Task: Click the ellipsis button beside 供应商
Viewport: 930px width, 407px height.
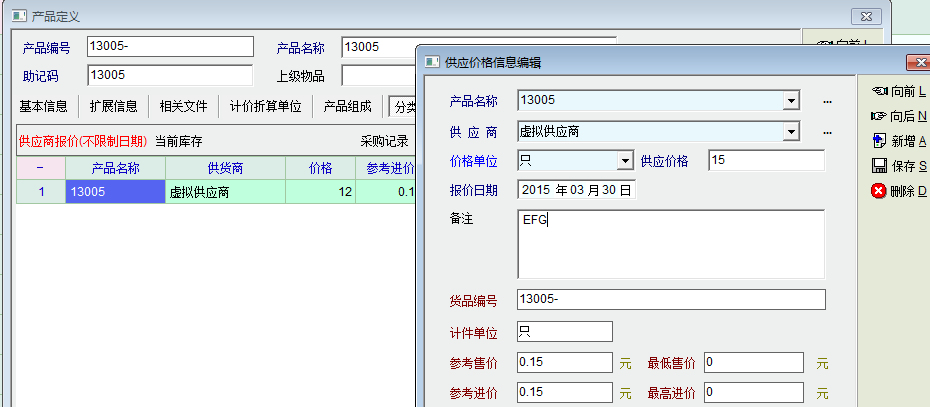Action: pos(827,132)
